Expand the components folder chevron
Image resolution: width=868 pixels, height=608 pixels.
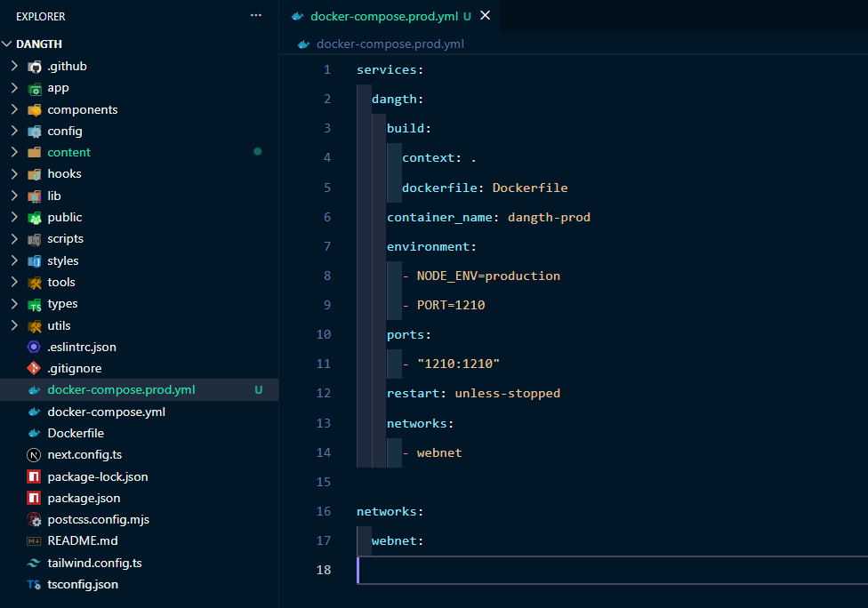coord(14,110)
